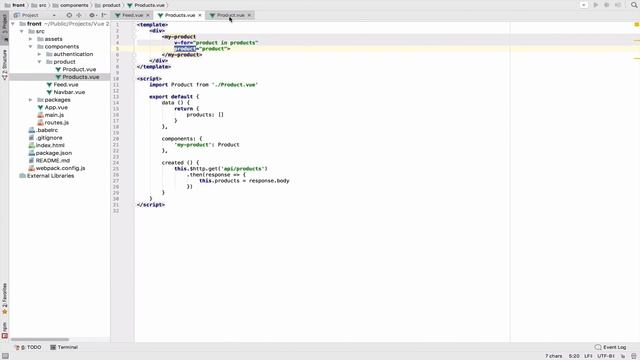Click the Scroll from Source target icon
The width and height of the screenshot is (640, 360).
pos(69,15)
